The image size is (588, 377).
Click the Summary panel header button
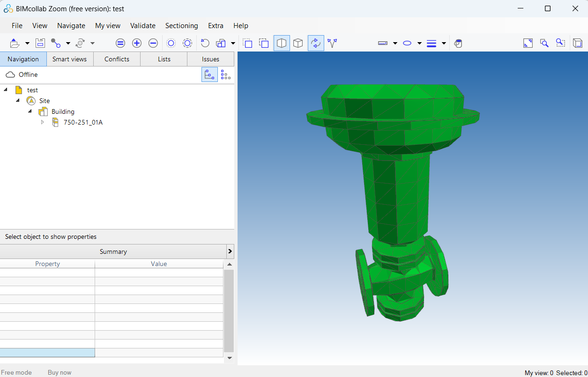click(113, 251)
